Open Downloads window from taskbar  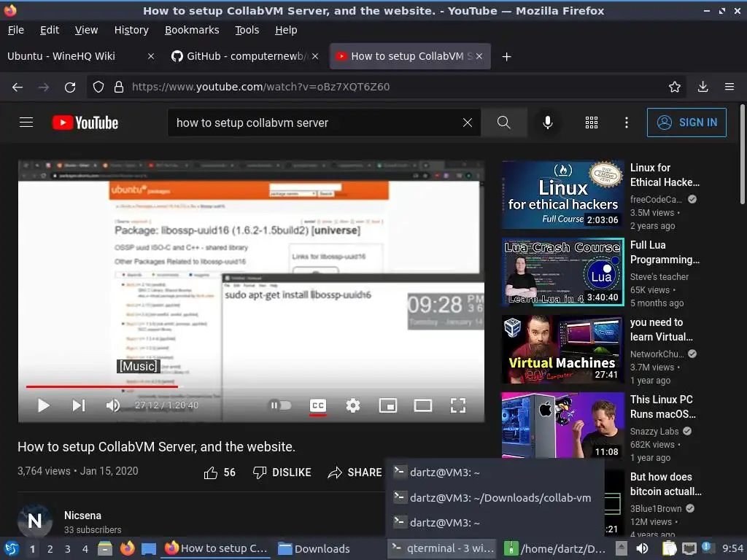(315, 549)
